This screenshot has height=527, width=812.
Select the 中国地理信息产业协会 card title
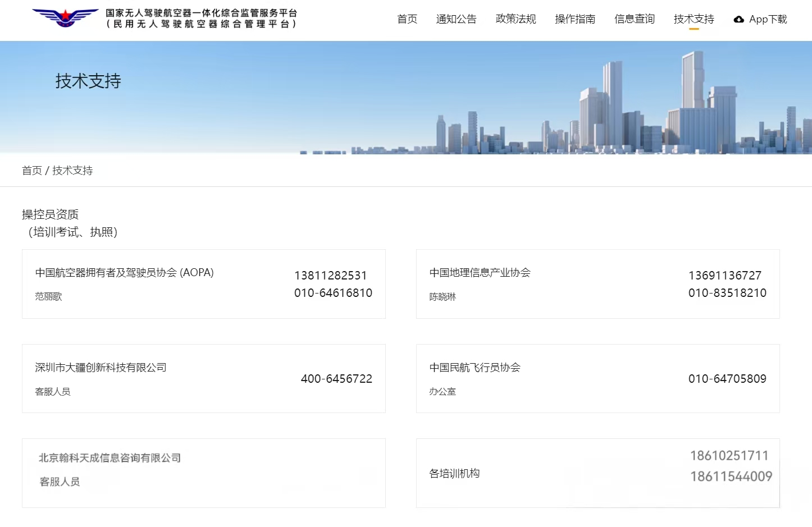(x=480, y=273)
